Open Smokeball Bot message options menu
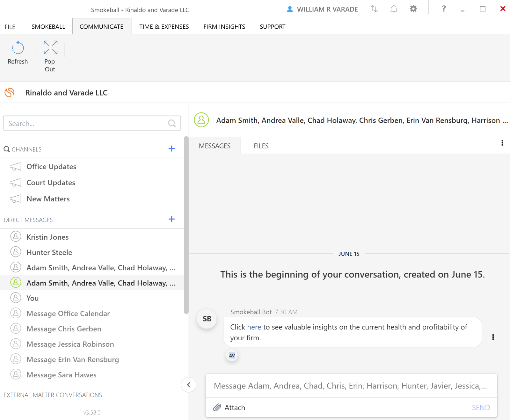The width and height of the screenshot is (510, 420). 493,337
